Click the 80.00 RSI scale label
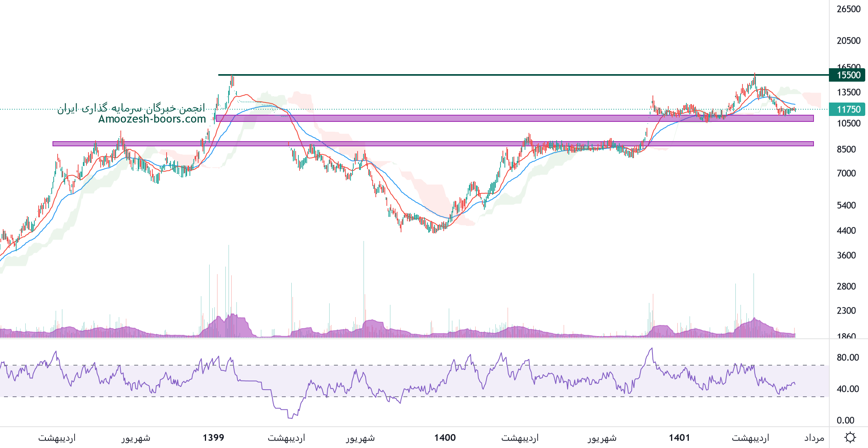Viewport: 868px width, 448px height. click(x=847, y=357)
